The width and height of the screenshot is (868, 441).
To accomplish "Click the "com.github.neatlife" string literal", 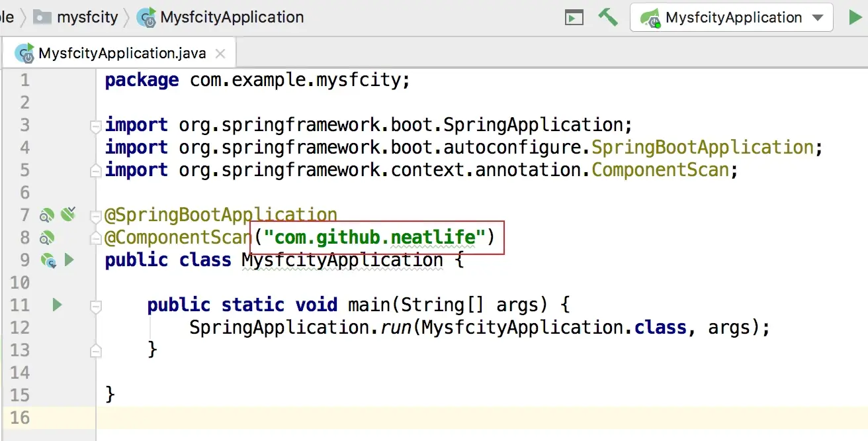I will pos(374,237).
